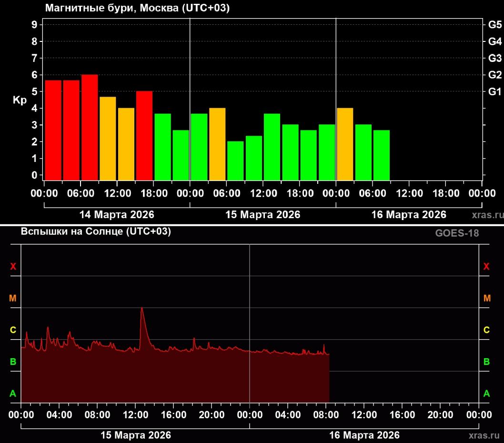Click the red X flare class label on left
The width and height of the screenshot is (504, 443).
[13, 267]
